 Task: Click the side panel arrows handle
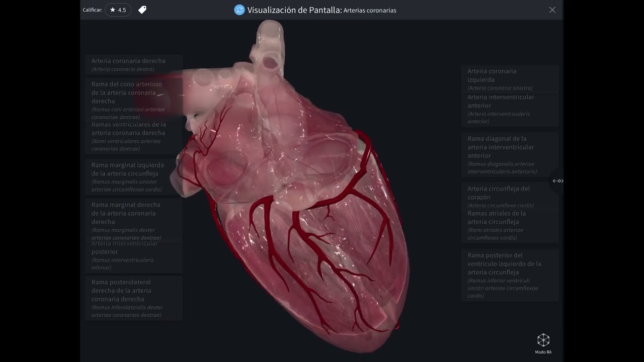point(557,181)
